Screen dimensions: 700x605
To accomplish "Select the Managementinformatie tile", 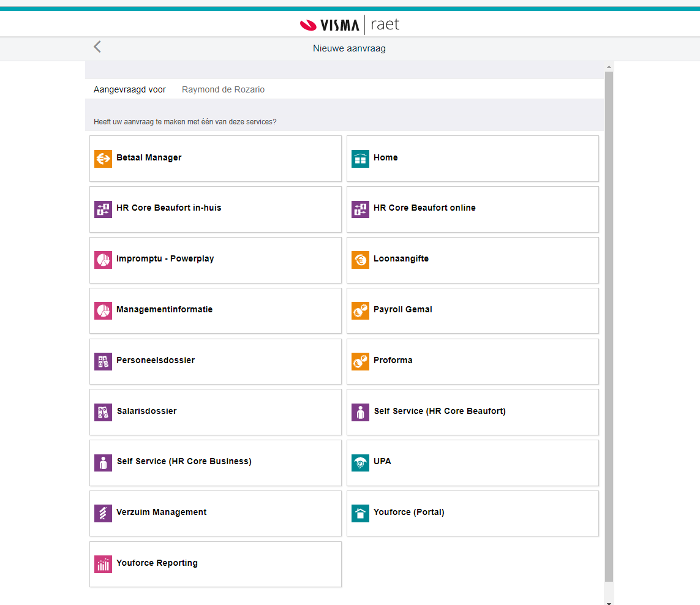I will point(216,310).
